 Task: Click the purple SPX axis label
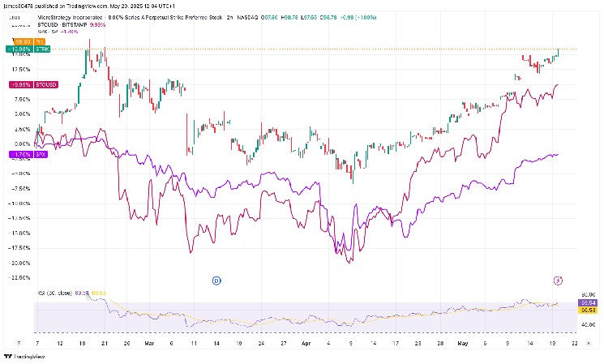21,152
